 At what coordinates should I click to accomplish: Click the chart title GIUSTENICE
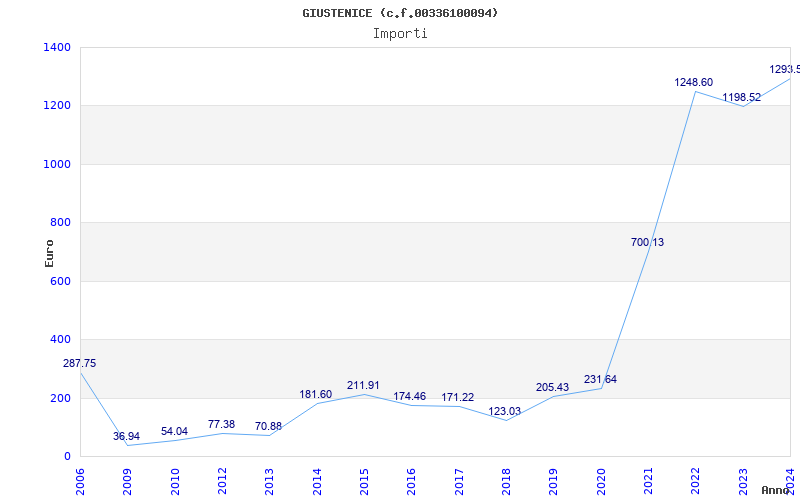point(400,13)
